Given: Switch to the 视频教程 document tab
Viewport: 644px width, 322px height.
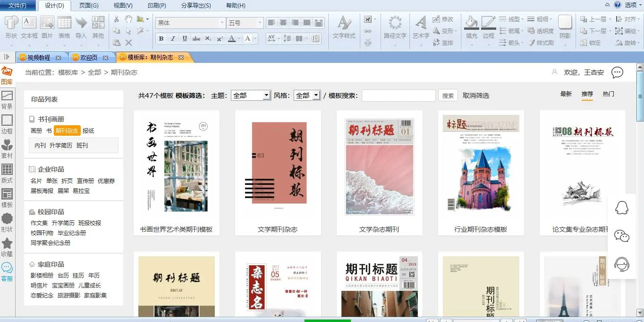Looking at the screenshot, I should (39, 58).
